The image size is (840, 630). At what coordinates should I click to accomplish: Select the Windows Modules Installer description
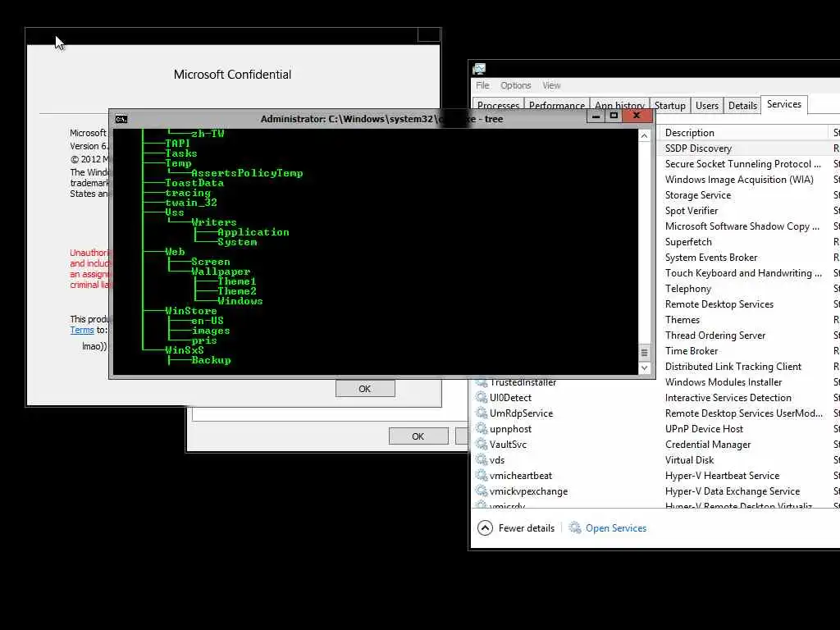724,382
